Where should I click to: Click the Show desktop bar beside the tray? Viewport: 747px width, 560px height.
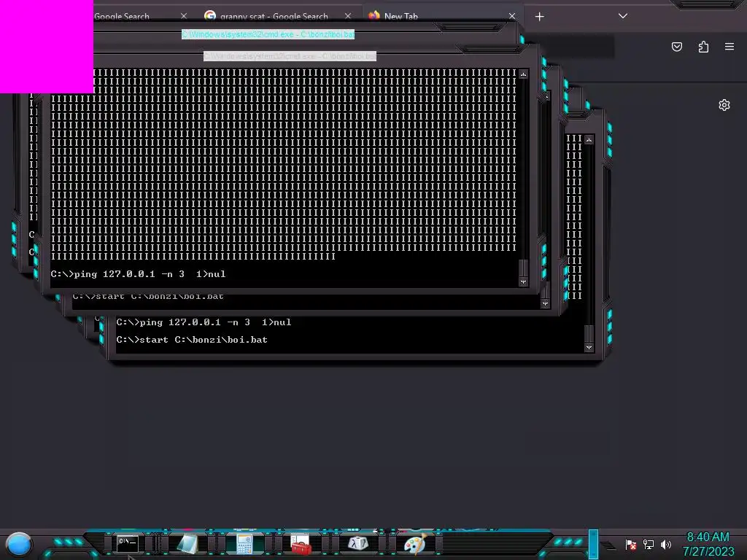point(594,544)
